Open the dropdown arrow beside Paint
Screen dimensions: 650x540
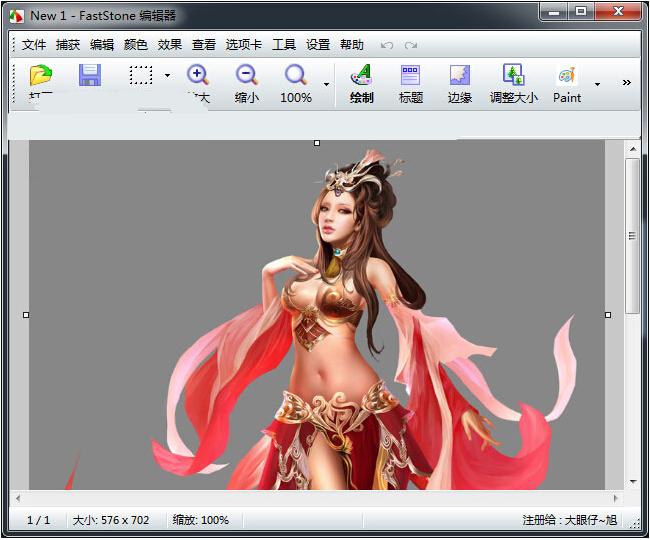coord(597,84)
